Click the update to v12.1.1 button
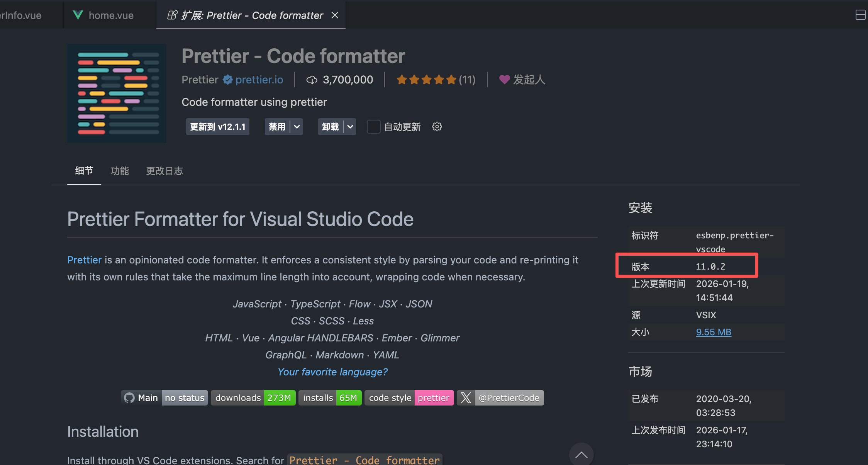Screen dimensions: 868x465 pos(217,127)
